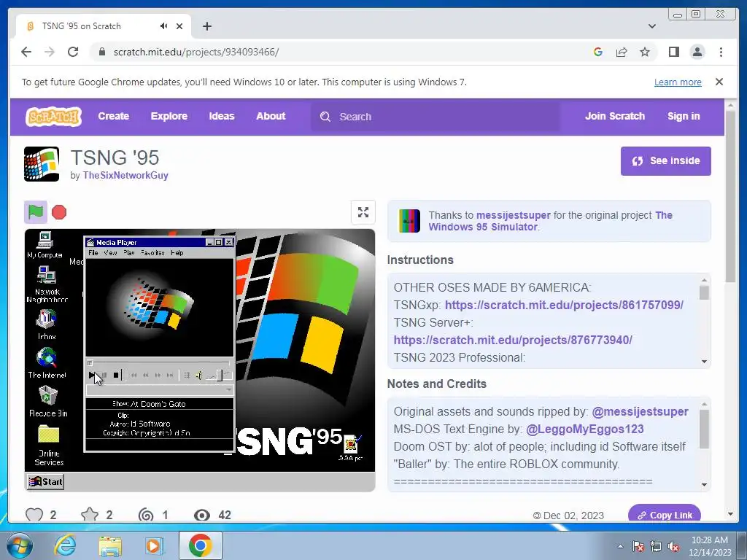
Task: Enter full screen mode for the project
Action: pos(363,212)
